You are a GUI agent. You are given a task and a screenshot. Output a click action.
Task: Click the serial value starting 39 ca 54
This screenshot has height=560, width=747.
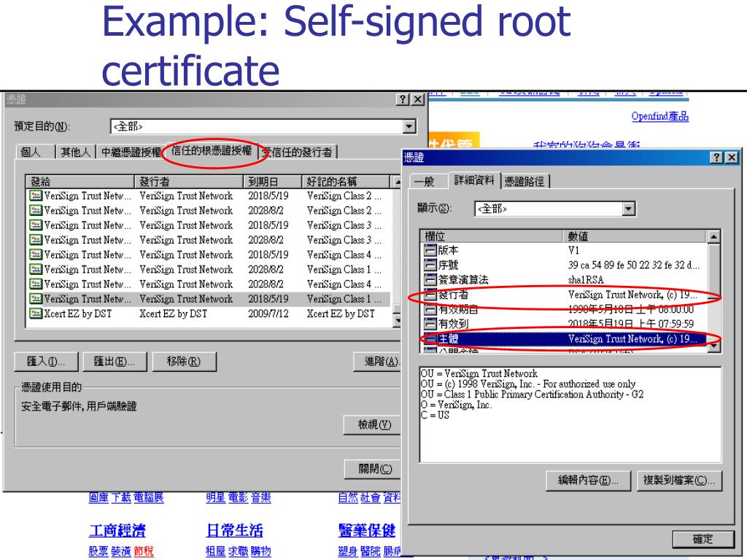coord(633,265)
